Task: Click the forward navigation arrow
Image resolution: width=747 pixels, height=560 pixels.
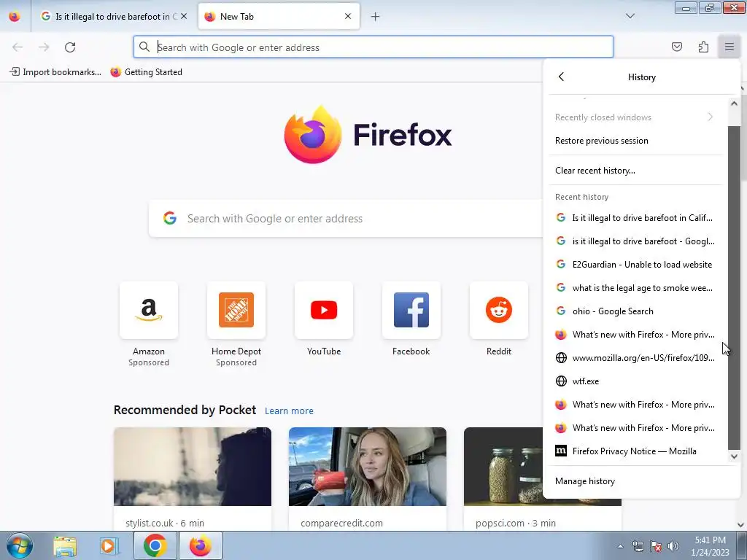Action: point(44,47)
